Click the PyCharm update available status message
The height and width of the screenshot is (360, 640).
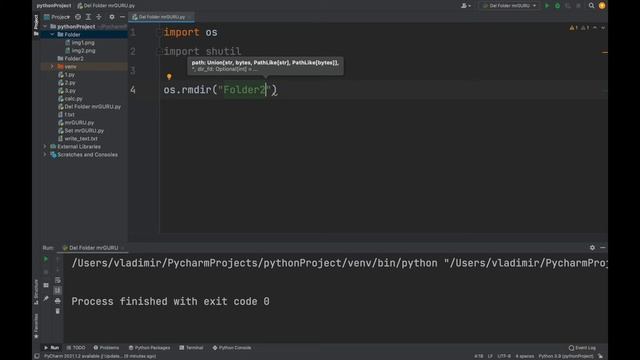(100, 356)
